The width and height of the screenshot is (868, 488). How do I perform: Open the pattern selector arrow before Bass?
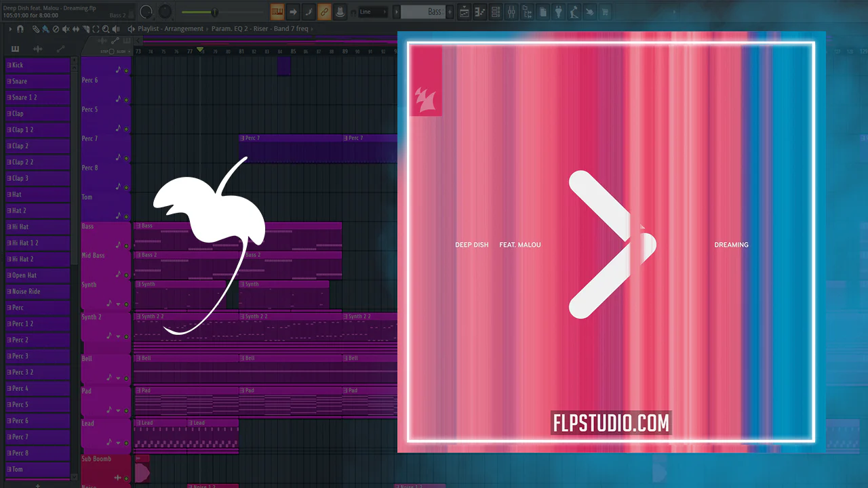coord(396,12)
